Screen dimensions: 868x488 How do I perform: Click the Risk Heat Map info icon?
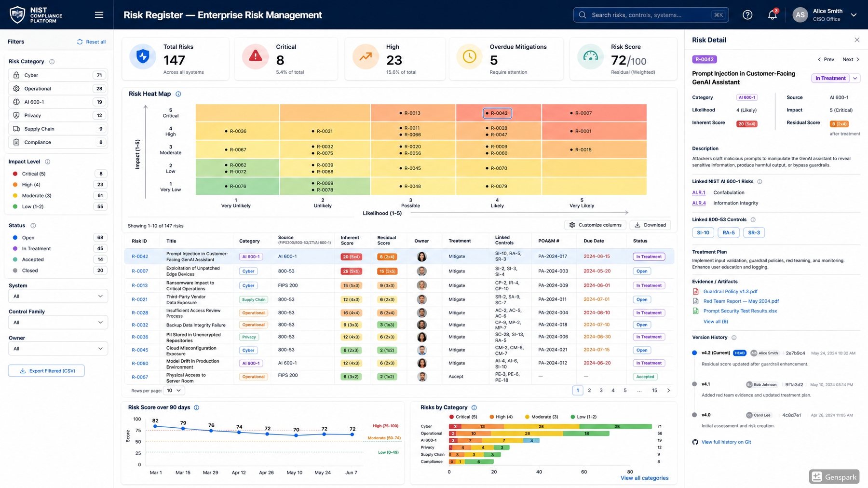pyautogui.click(x=178, y=94)
